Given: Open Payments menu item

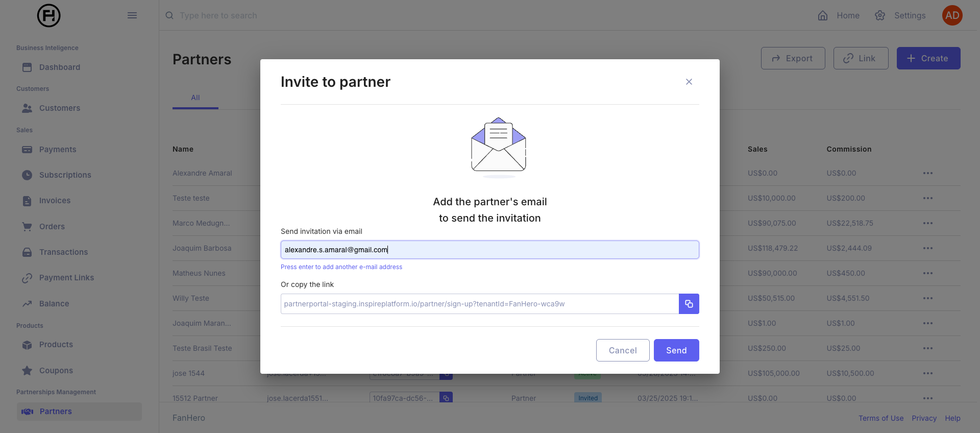Looking at the screenshot, I should pos(58,150).
